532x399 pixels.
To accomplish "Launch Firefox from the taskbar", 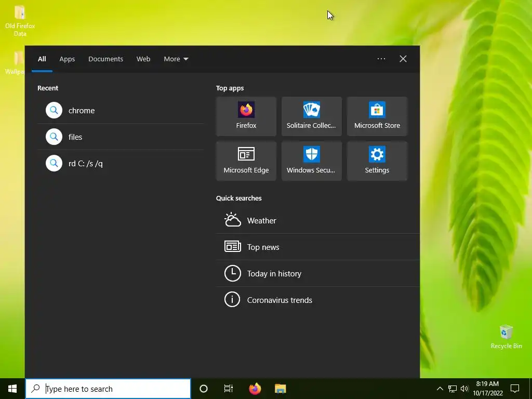I will [x=255, y=389].
